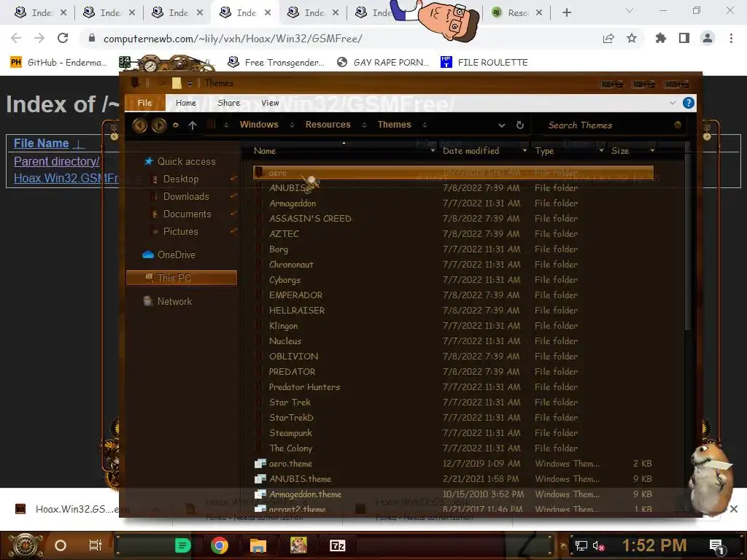Viewport: 747px width, 560px height.
Task: Open Type column filter dropdown
Action: 601,150
